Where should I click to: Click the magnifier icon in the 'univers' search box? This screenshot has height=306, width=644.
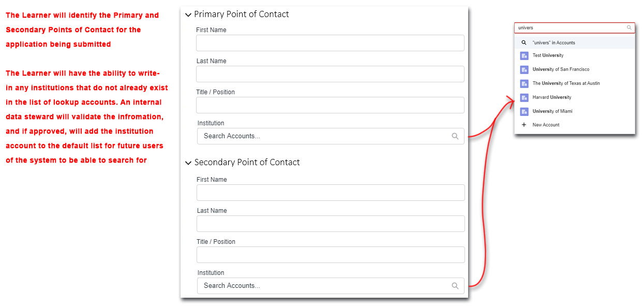[x=629, y=28]
